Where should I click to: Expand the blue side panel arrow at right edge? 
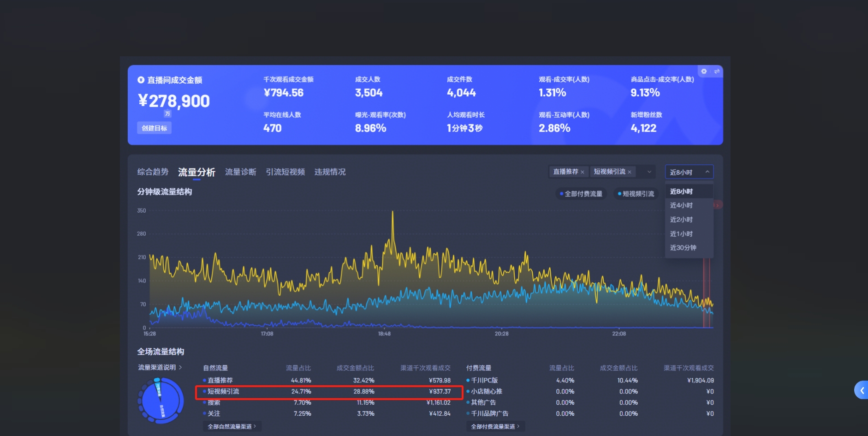point(861,390)
